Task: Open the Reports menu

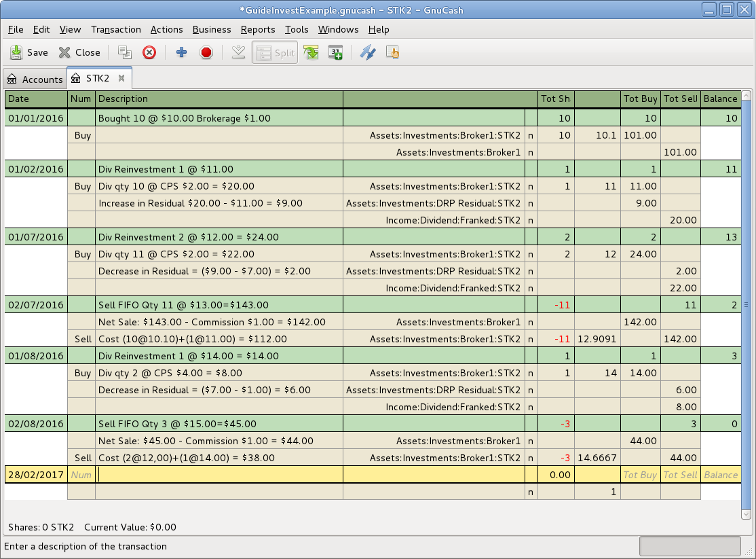Action: pos(258,29)
